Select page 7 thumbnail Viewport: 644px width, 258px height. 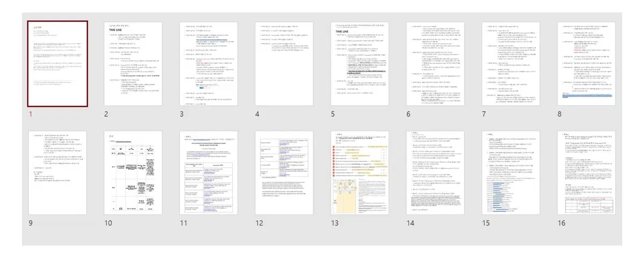tap(511, 64)
